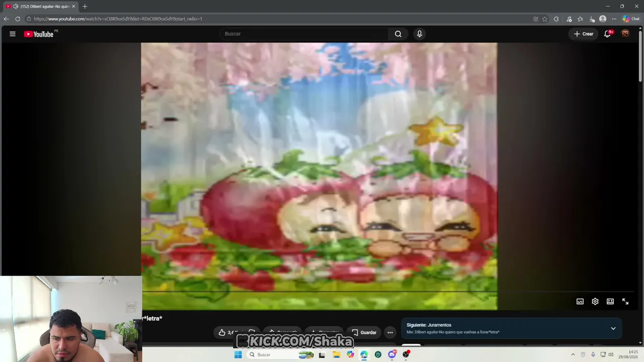Start voice search with the microphone icon
Viewport: 644px width, 362px height.
coord(420,34)
